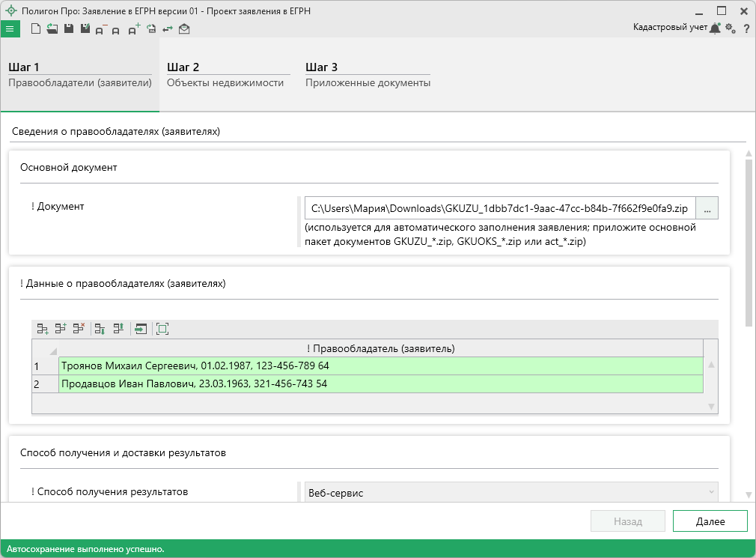Viewport: 756px width, 558px height.
Task: Click the open folder icon in toolbar
Action: 52,28
